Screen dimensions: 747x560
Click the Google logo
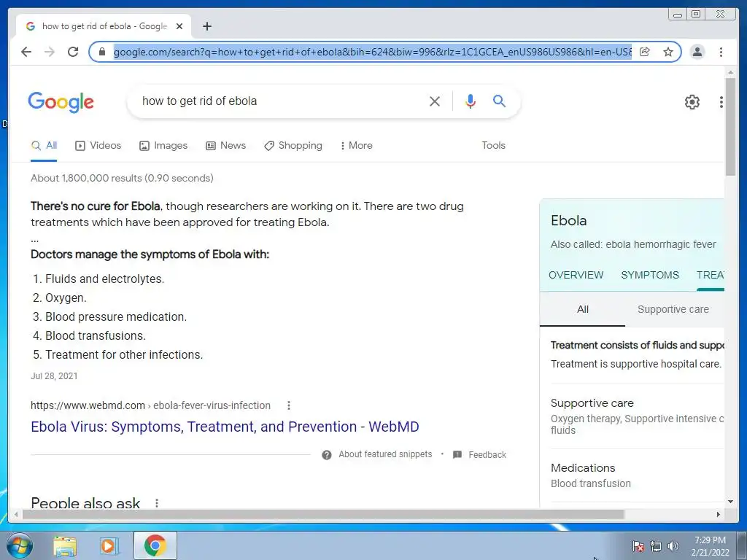click(x=61, y=102)
